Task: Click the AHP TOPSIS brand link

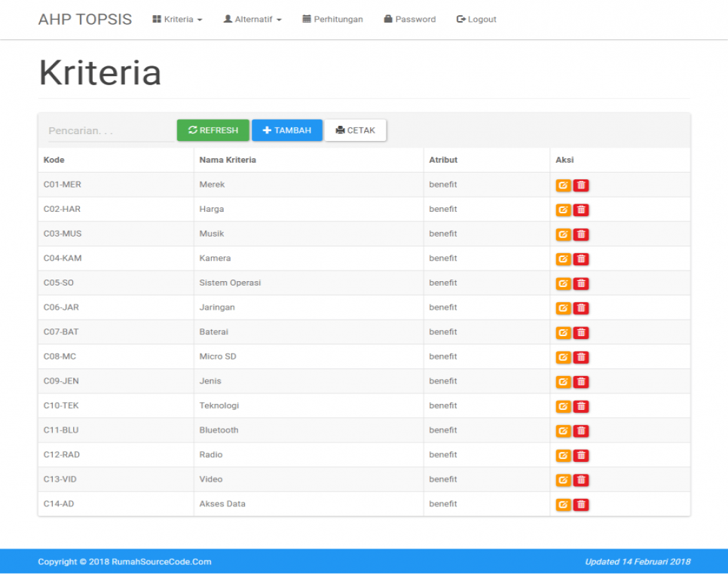Action: 84,20
